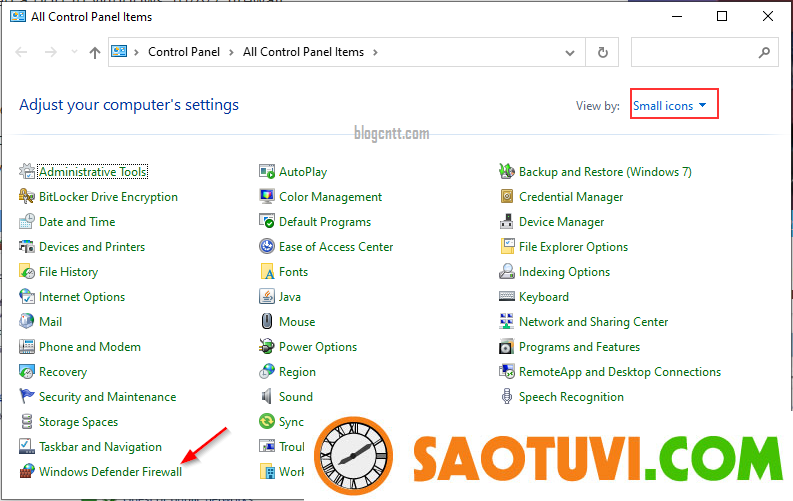Expand the chevron after All Control Panel Items
The width and height of the screenshot is (793, 501).
375,52
